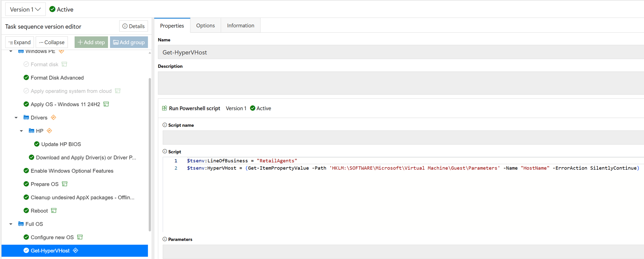Viewport: 644px width, 259px height.
Task: Click script line 1 setting LineOfBusiness
Action: pyautogui.click(x=242, y=161)
